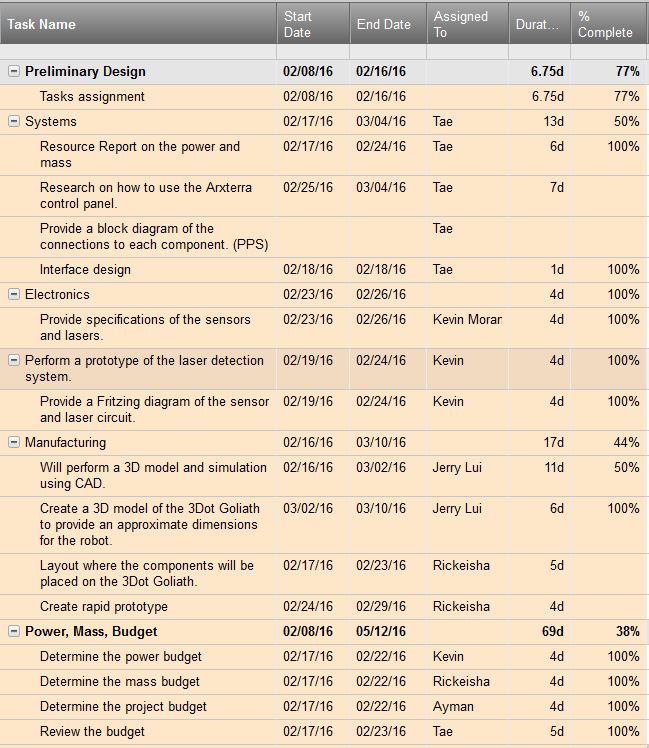The height and width of the screenshot is (748, 649).
Task: Click the Assigned To column header
Action: pyautogui.click(x=468, y=24)
